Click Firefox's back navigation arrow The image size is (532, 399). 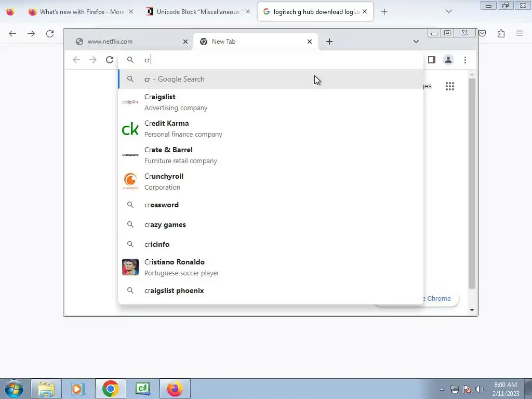click(x=12, y=33)
